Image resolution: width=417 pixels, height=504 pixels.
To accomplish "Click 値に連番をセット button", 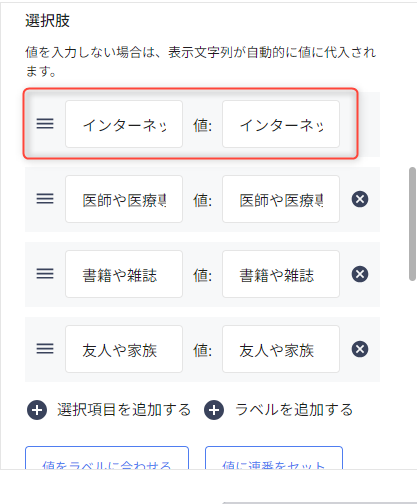I will tap(274, 458).
